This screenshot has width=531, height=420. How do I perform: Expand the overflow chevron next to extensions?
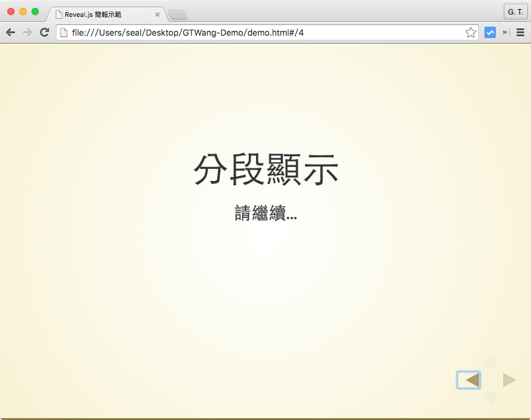(504, 32)
